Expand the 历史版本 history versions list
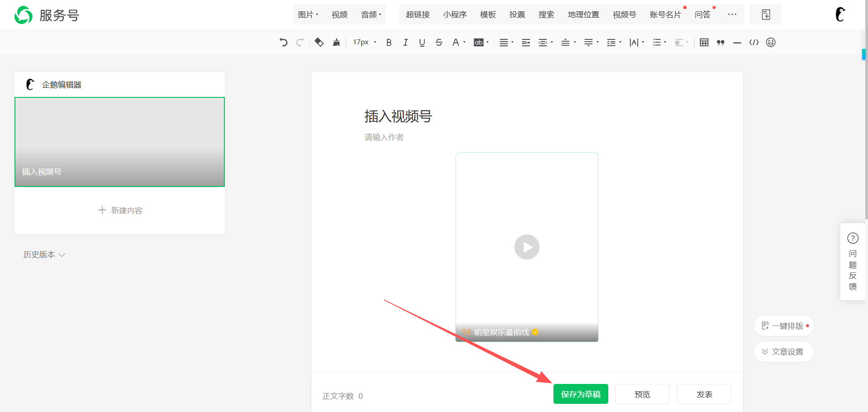Screen dimensions: 868x412 point(44,255)
